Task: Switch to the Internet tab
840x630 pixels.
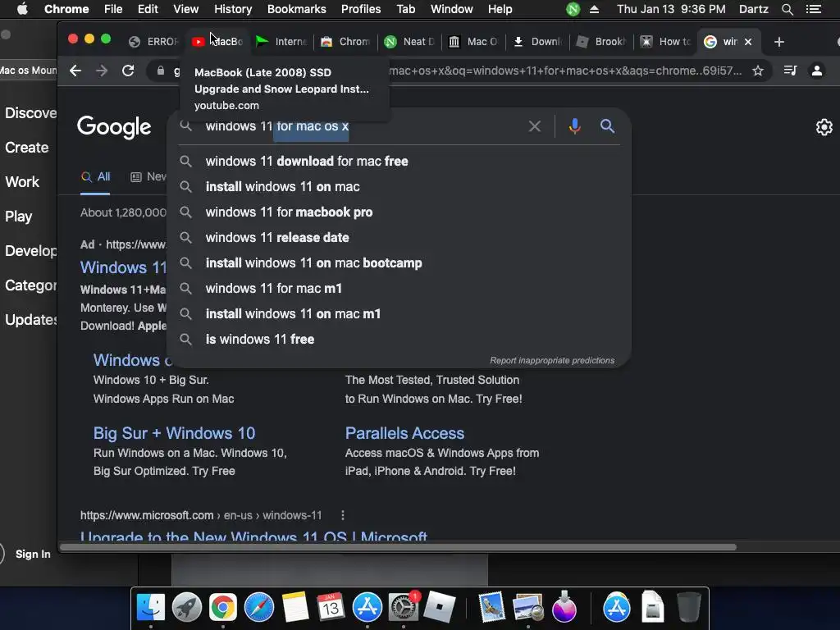Action: point(281,42)
